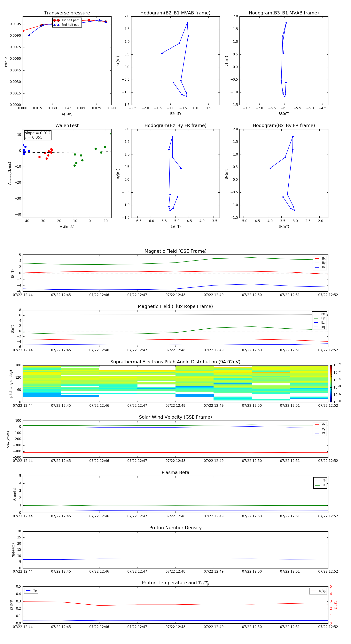Screen dimensions: 351x644
Task: Click the blue triangle at Pt 0.0090
Action: [x=29, y=35]
